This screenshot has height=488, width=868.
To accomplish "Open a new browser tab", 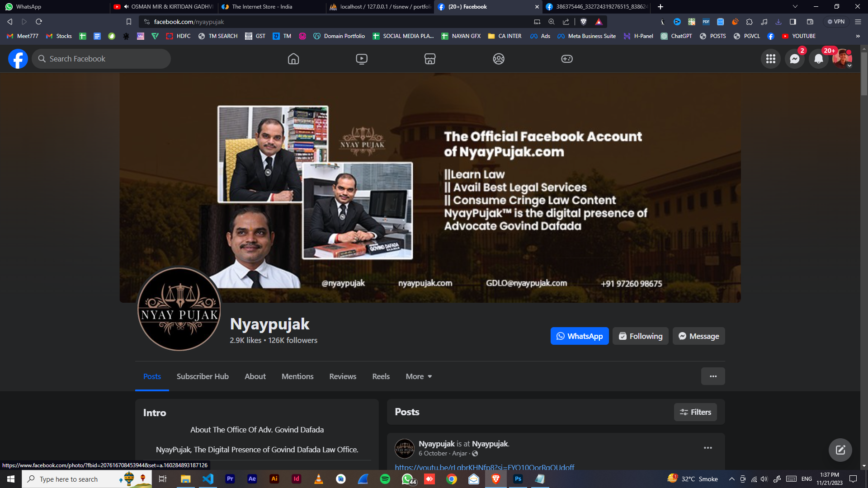I will (660, 7).
